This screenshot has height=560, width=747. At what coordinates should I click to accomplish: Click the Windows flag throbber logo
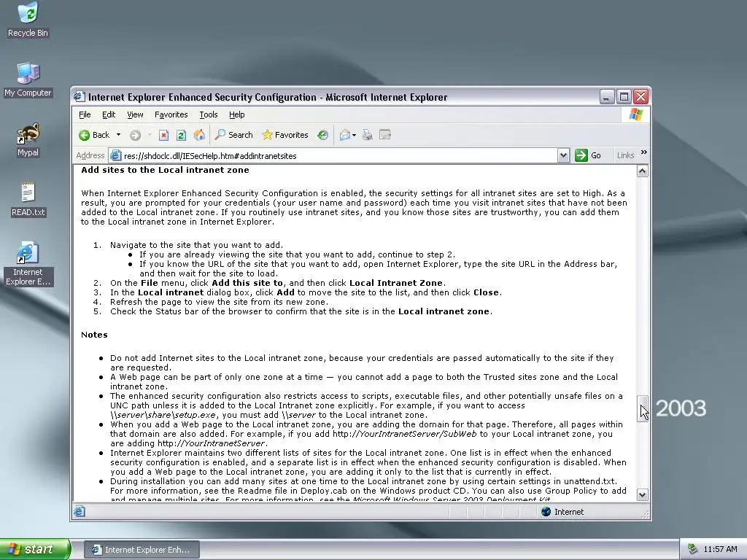click(x=635, y=114)
